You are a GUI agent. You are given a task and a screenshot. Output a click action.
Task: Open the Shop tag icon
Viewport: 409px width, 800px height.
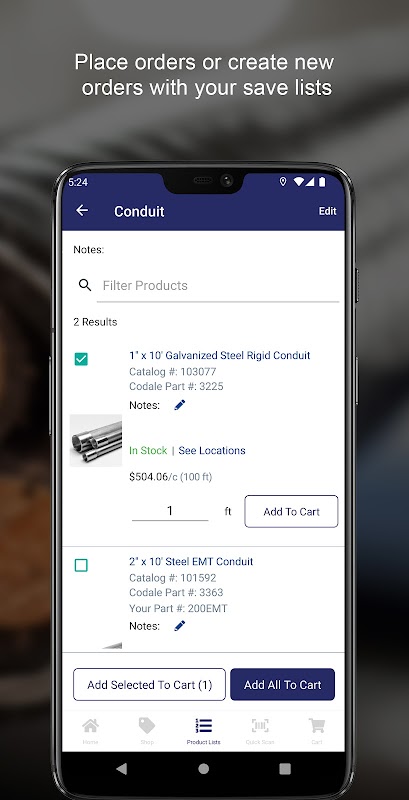147,726
